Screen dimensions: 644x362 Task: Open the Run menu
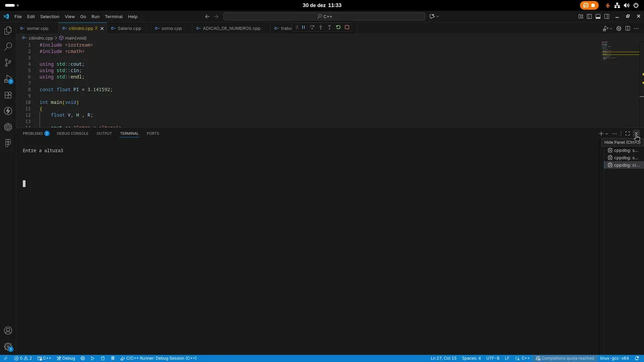point(95,17)
